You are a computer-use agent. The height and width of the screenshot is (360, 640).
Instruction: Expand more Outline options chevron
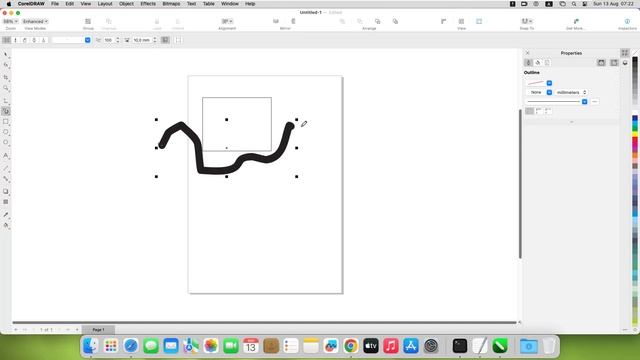(571, 122)
